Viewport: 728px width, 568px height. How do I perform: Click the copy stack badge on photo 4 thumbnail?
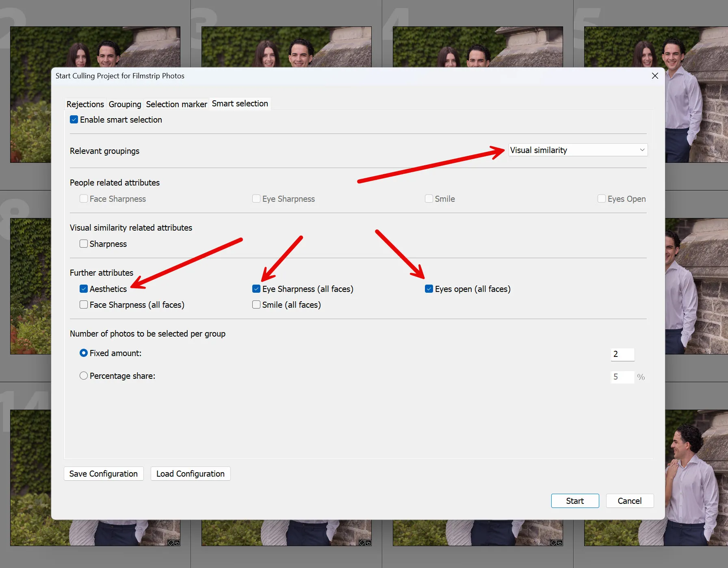tap(559, 542)
